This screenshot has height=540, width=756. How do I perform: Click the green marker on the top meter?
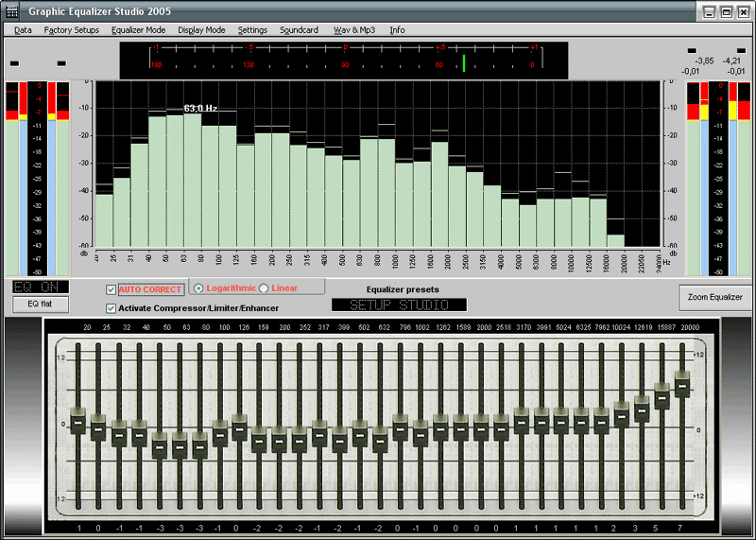464,63
